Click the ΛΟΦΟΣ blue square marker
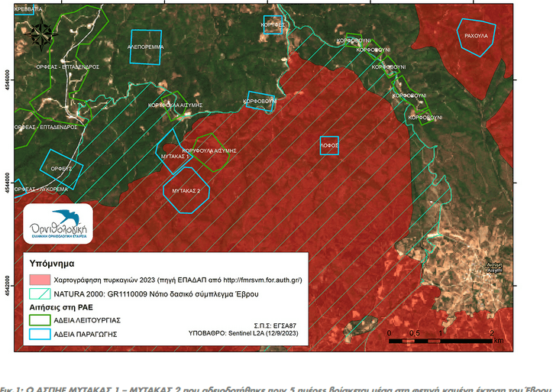553x392 pixels. (328, 144)
